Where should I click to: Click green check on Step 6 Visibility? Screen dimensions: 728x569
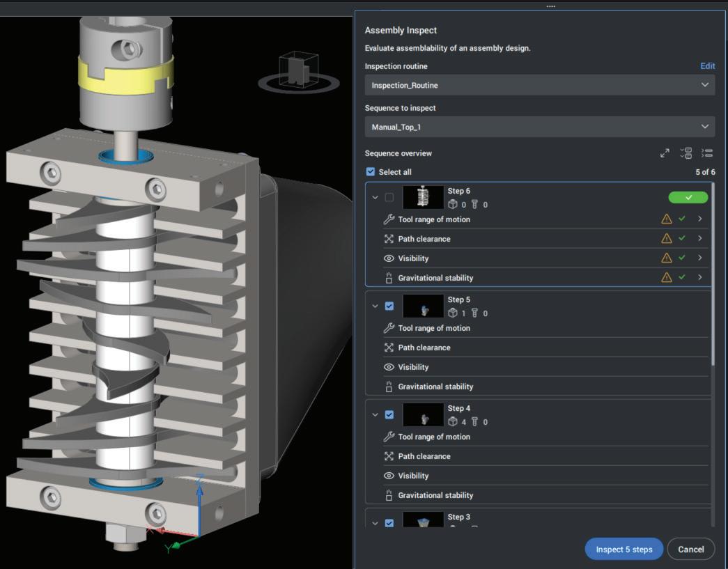(x=681, y=258)
